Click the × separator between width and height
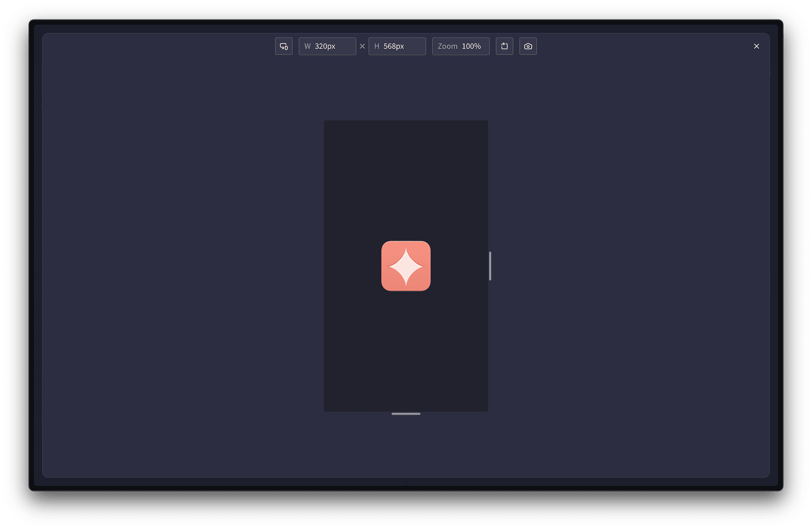The width and height of the screenshot is (812, 529). click(362, 46)
